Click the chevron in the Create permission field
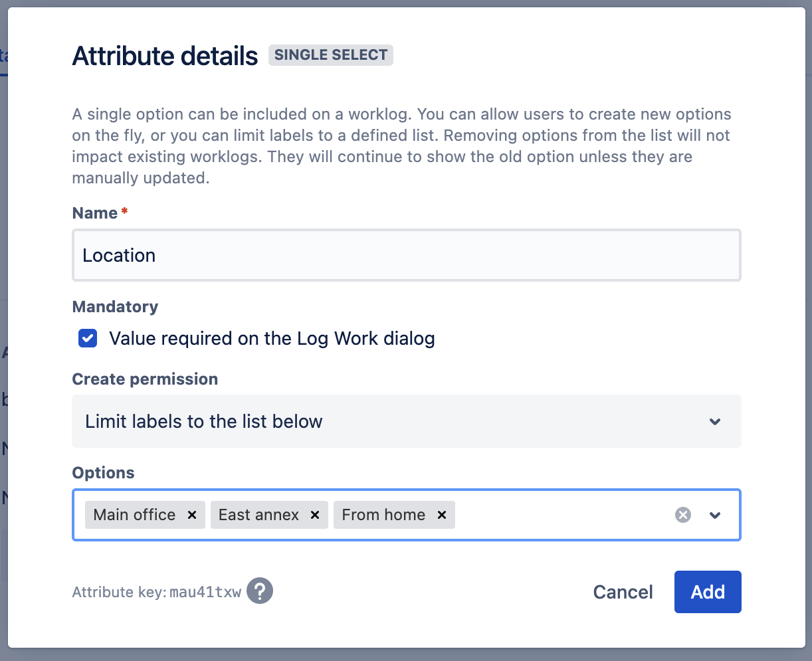 point(715,422)
